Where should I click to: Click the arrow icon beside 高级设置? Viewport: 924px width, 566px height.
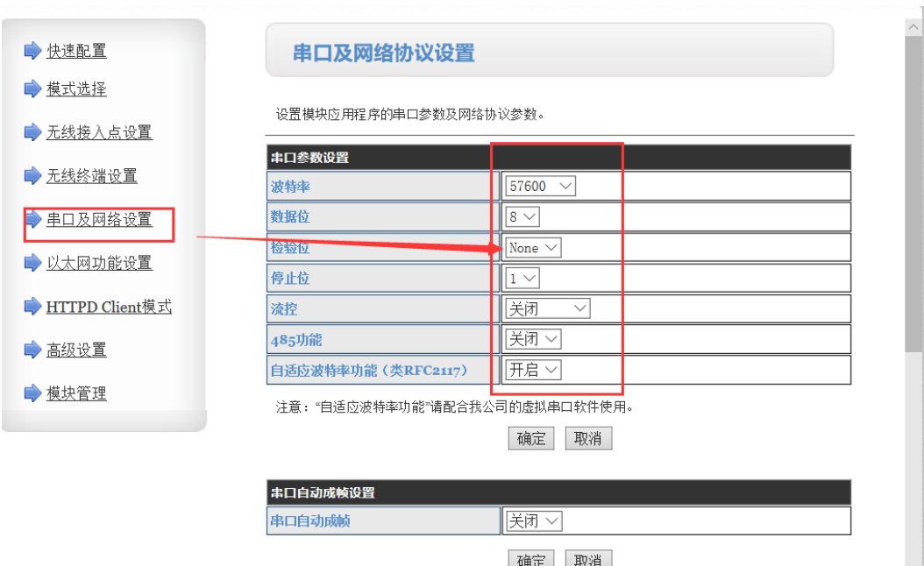pos(32,350)
